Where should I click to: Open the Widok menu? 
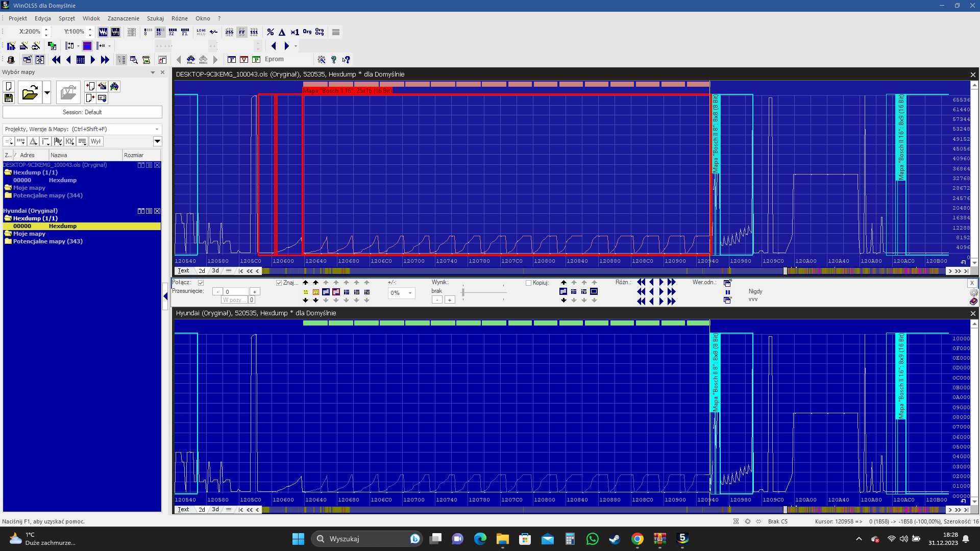(91, 18)
